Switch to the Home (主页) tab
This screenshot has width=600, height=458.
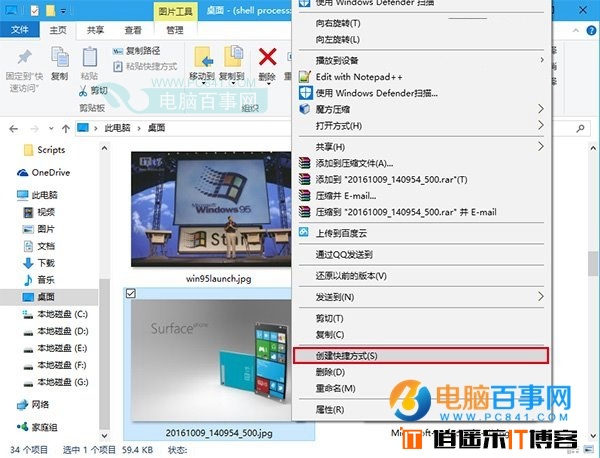point(58,30)
